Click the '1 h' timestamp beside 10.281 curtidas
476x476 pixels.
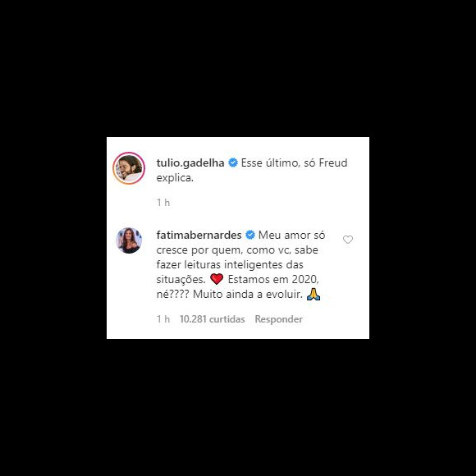pyautogui.click(x=163, y=319)
